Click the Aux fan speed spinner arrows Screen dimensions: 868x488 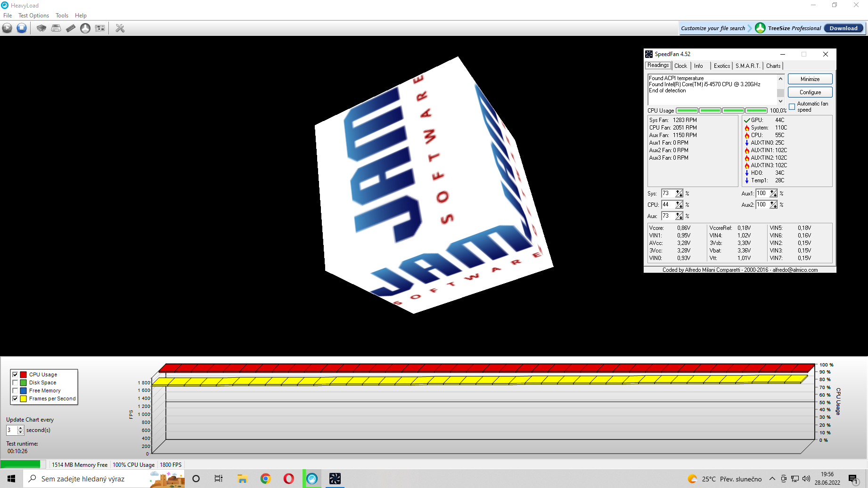point(679,216)
